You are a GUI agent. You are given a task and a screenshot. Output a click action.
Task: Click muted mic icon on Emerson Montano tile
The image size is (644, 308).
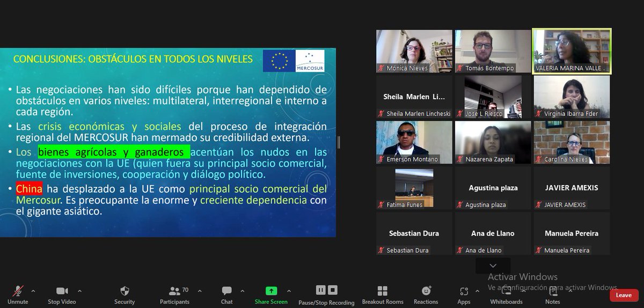pyautogui.click(x=382, y=159)
